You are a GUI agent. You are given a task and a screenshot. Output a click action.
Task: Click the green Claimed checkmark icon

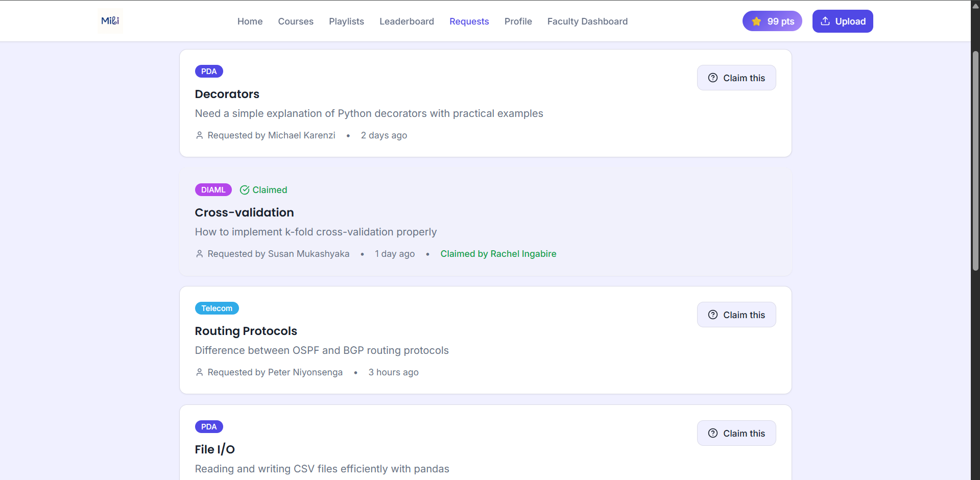point(245,190)
